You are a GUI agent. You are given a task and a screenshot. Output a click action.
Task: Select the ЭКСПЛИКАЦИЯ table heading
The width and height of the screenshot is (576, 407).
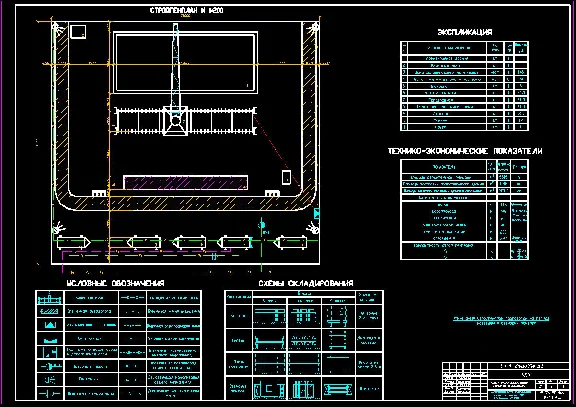465,32
